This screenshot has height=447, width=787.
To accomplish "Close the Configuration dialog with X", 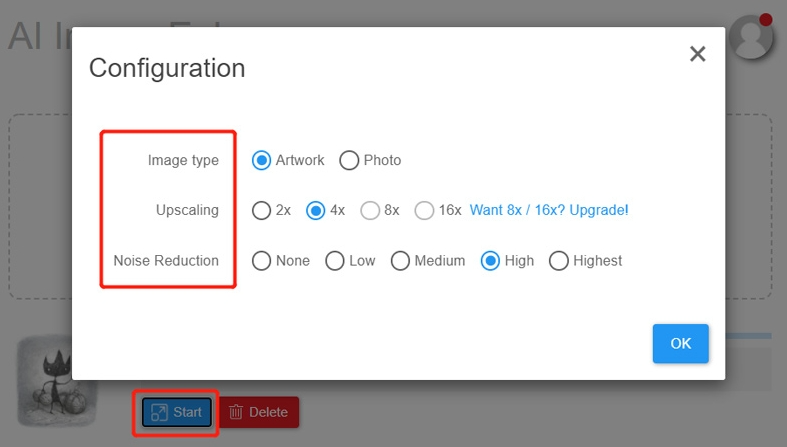I will click(698, 54).
